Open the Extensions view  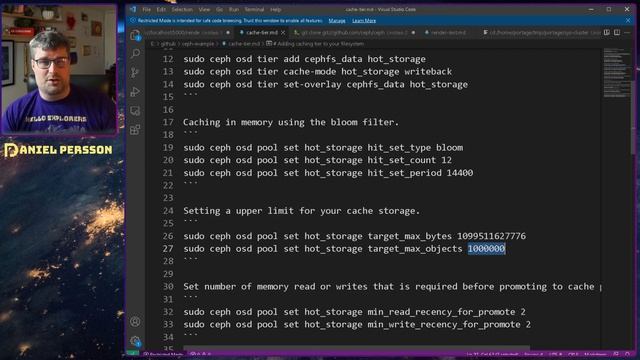[x=135, y=130]
